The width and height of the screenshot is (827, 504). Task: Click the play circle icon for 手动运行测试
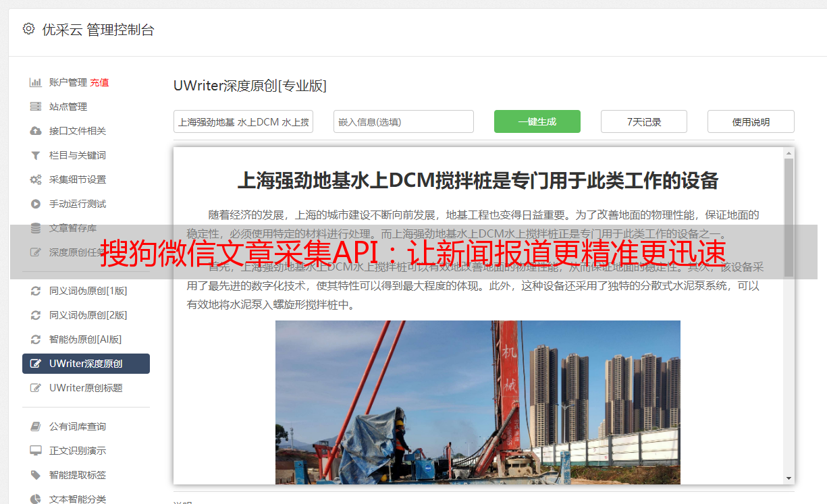point(36,204)
